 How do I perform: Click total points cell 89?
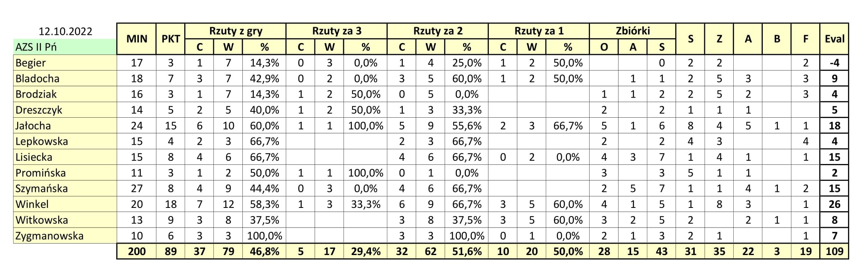click(171, 251)
